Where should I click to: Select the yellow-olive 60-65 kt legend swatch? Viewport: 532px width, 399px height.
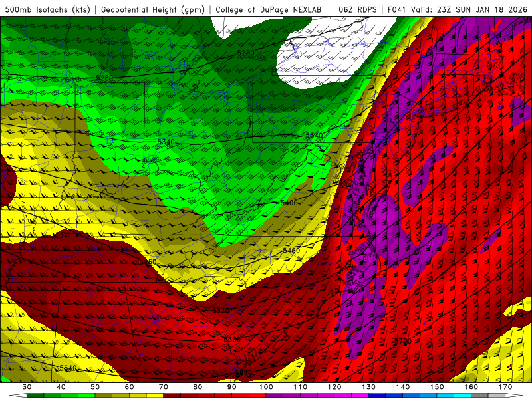pyautogui.click(x=138, y=396)
